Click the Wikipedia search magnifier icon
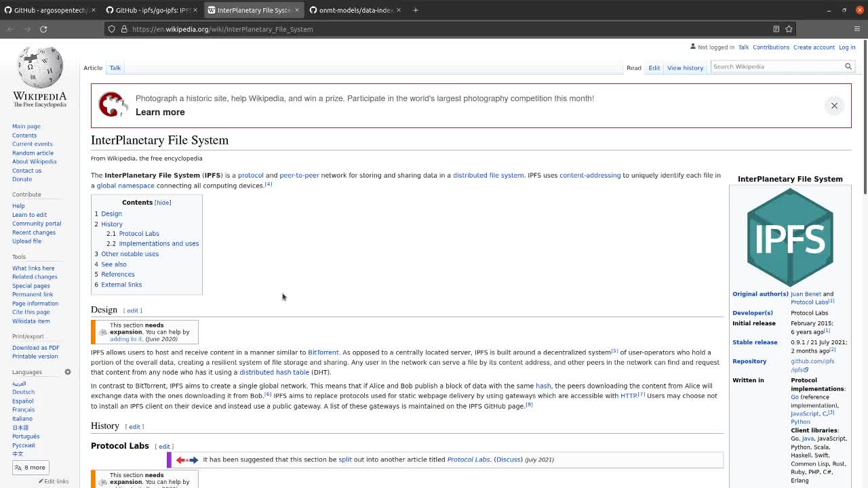The height and width of the screenshot is (488, 868). [x=848, y=66]
